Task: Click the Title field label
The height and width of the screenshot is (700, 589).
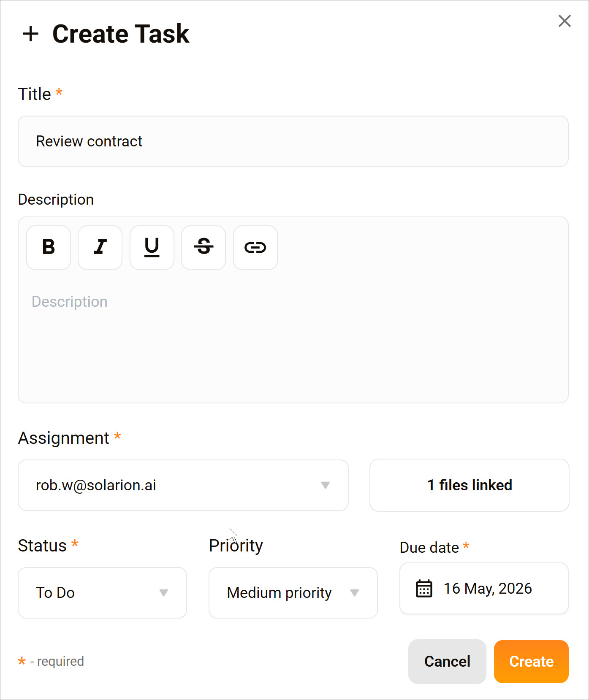Action: coord(34,94)
